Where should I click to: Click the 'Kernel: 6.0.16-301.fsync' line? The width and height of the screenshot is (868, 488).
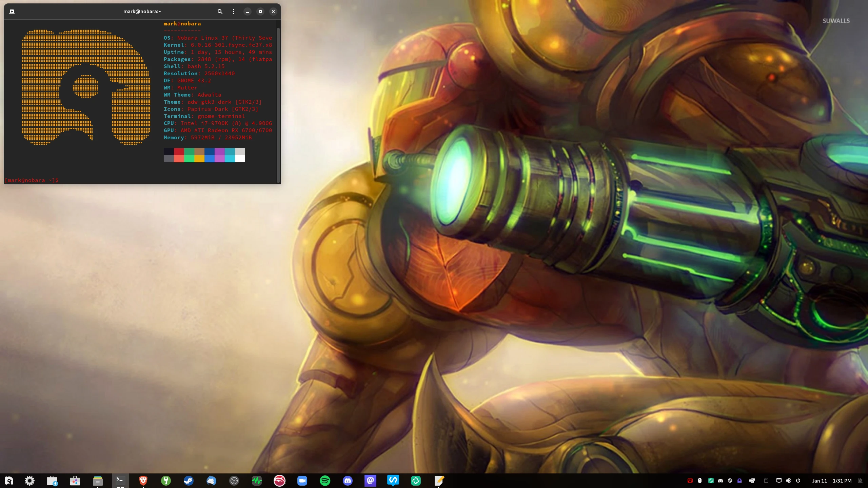pyautogui.click(x=218, y=45)
